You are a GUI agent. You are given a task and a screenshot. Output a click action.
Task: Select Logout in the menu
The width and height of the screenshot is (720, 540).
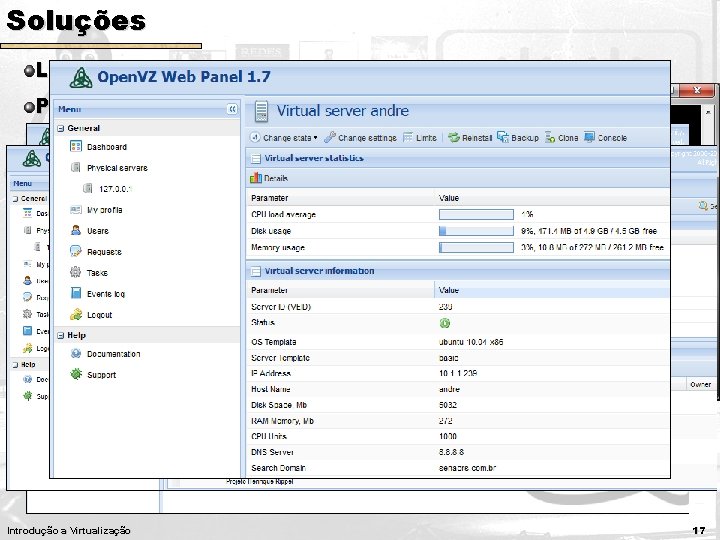(100, 315)
